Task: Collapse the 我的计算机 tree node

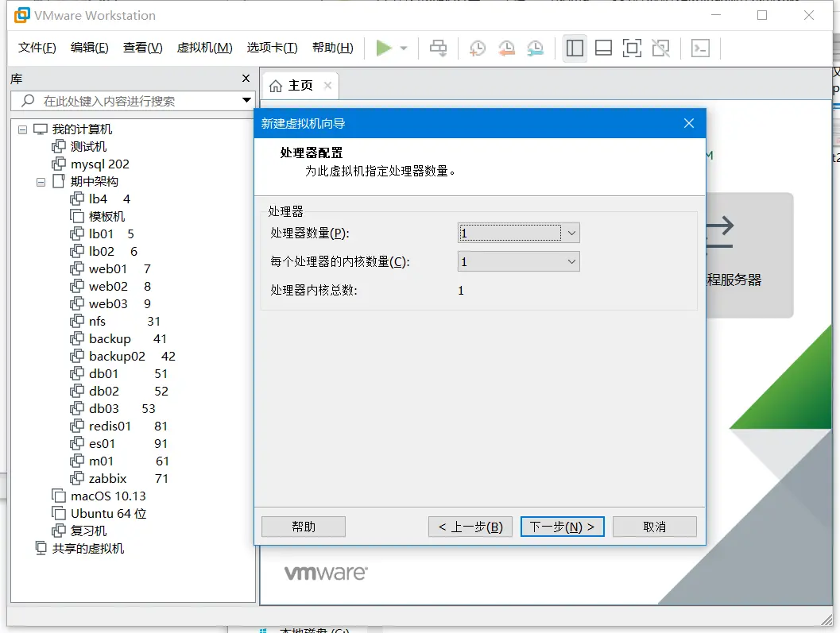Action: [22, 129]
